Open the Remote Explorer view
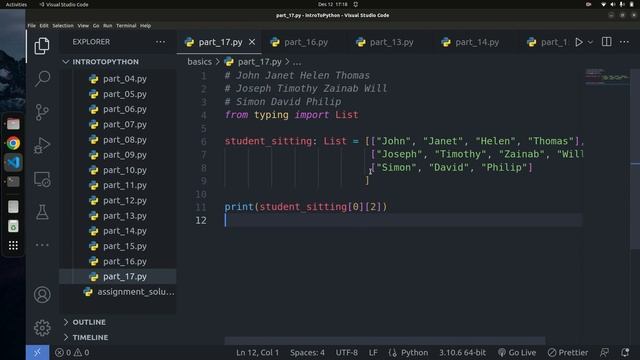This screenshot has width=640, height=360. point(42,179)
